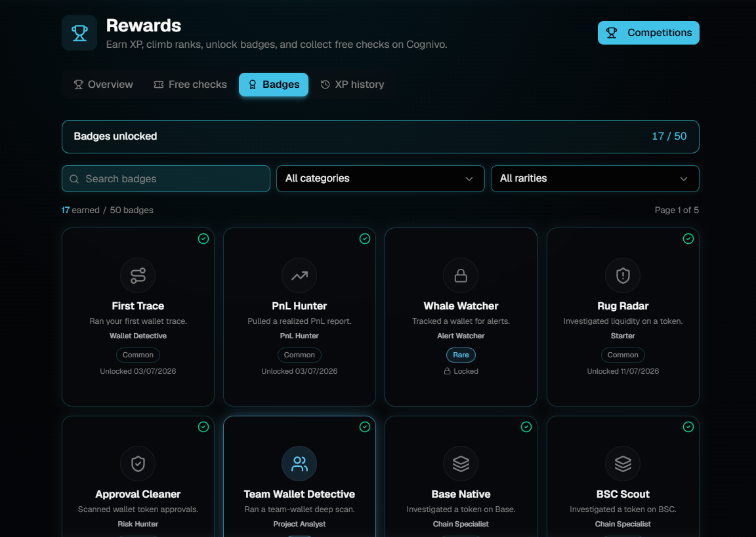Click the 17 earned / 50 badges text
The width and height of the screenshot is (756, 537).
coord(108,210)
